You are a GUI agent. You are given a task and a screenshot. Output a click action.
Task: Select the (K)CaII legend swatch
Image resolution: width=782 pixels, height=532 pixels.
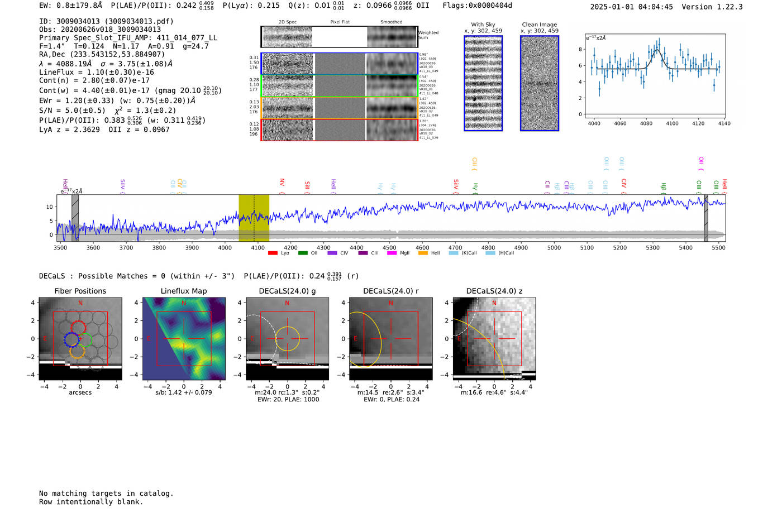point(454,253)
